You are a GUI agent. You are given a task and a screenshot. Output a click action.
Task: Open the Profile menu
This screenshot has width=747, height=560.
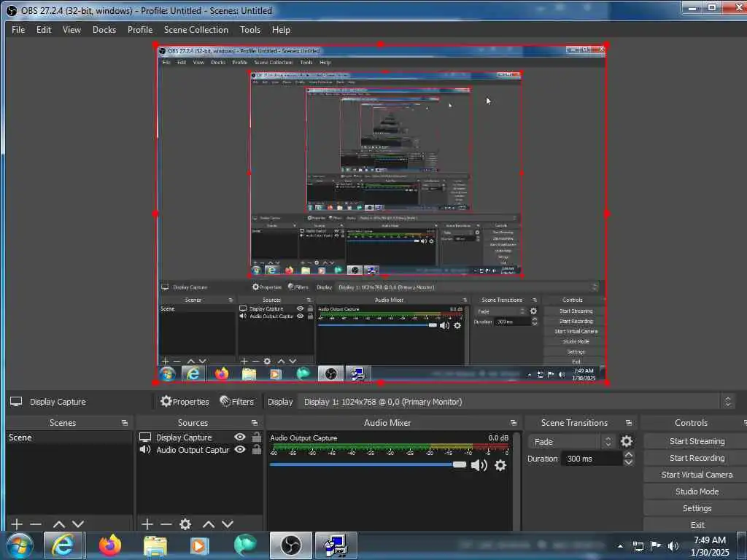click(140, 29)
